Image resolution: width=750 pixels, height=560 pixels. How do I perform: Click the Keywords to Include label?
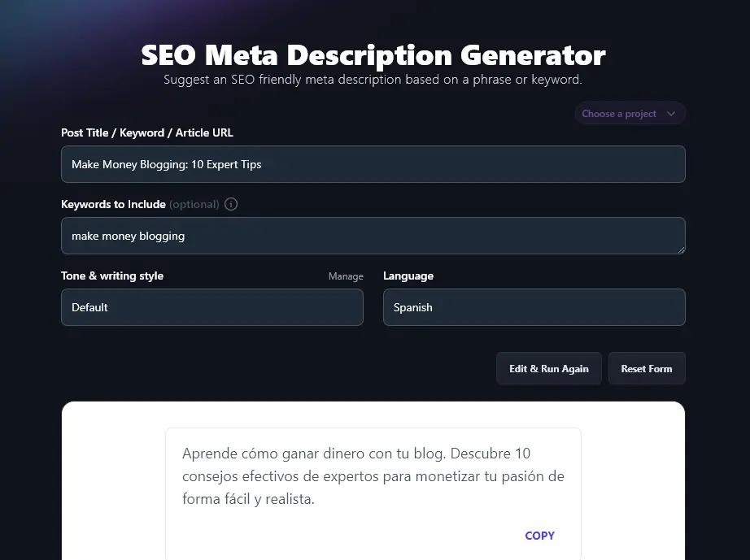tap(113, 204)
